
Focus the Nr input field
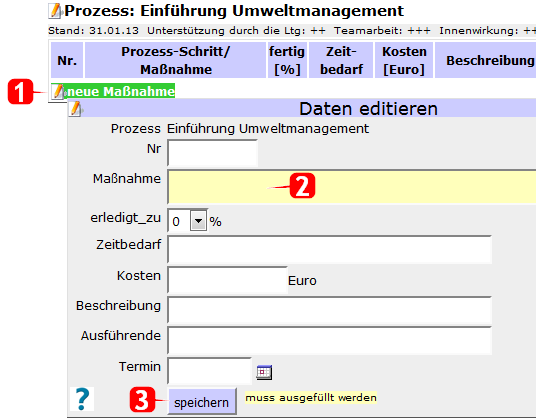click(x=212, y=153)
